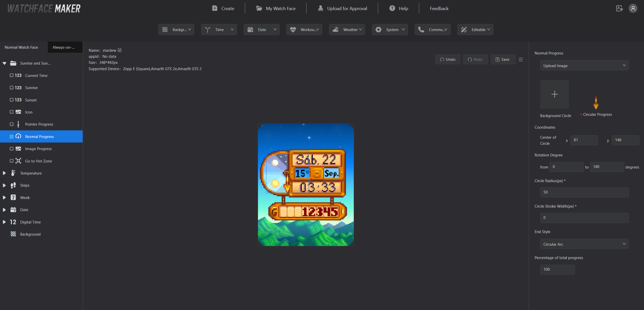Screen dimensions: 644x310
Task: Open the End Style Circular Arc dropdown
Action: (584, 244)
